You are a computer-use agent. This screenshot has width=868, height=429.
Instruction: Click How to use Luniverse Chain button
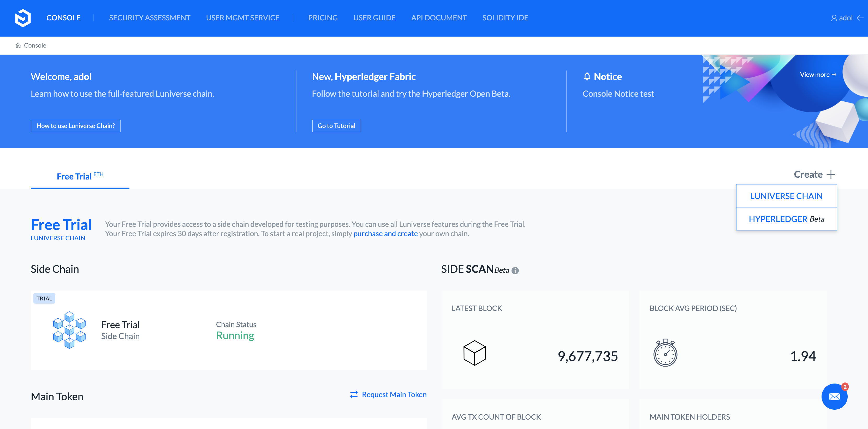click(75, 126)
